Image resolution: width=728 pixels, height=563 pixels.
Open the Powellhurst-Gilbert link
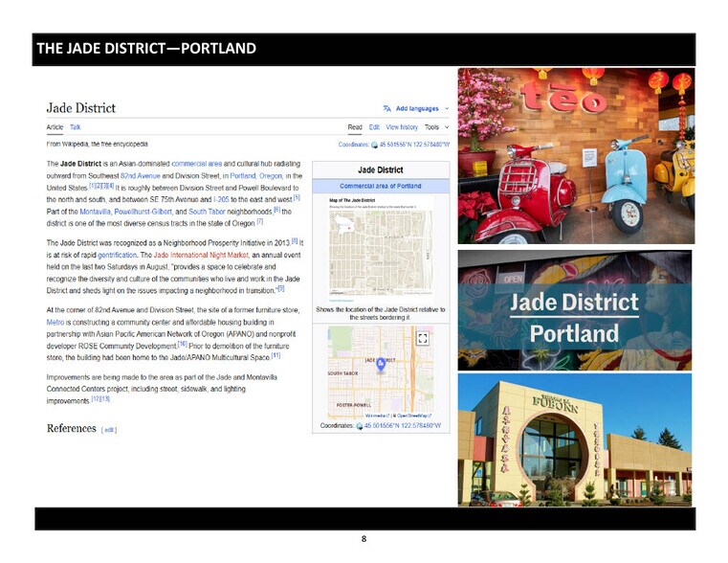[x=143, y=212]
